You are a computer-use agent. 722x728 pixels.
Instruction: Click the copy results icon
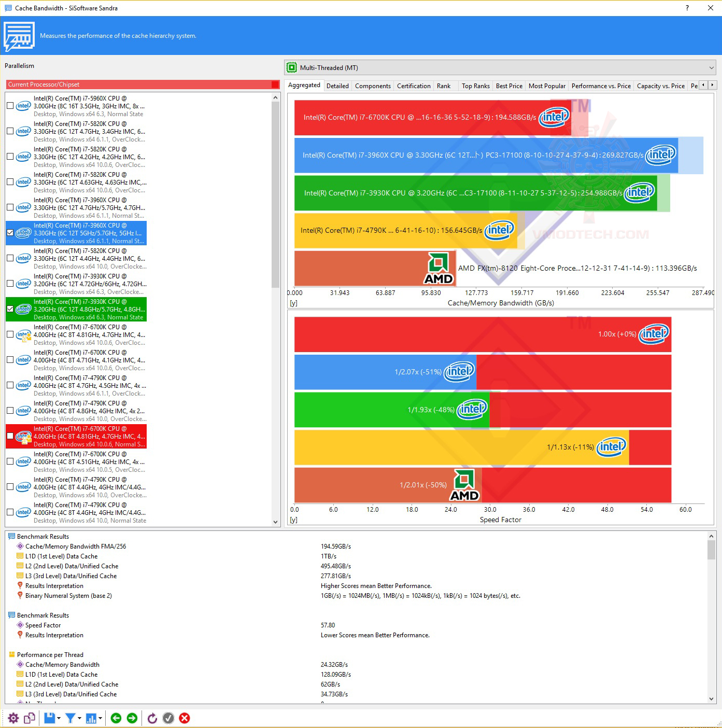tap(30, 718)
